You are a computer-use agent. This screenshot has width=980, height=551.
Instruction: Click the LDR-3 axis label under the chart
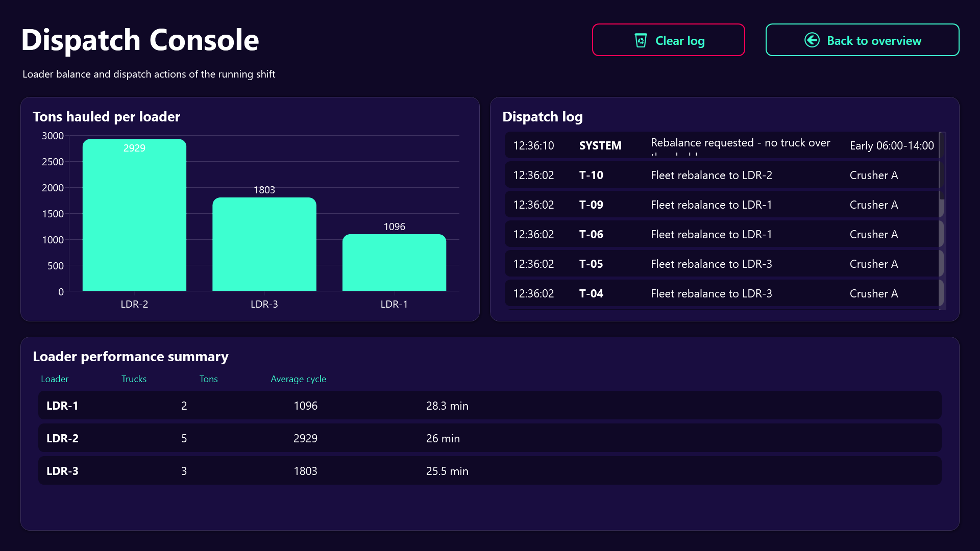(264, 304)
